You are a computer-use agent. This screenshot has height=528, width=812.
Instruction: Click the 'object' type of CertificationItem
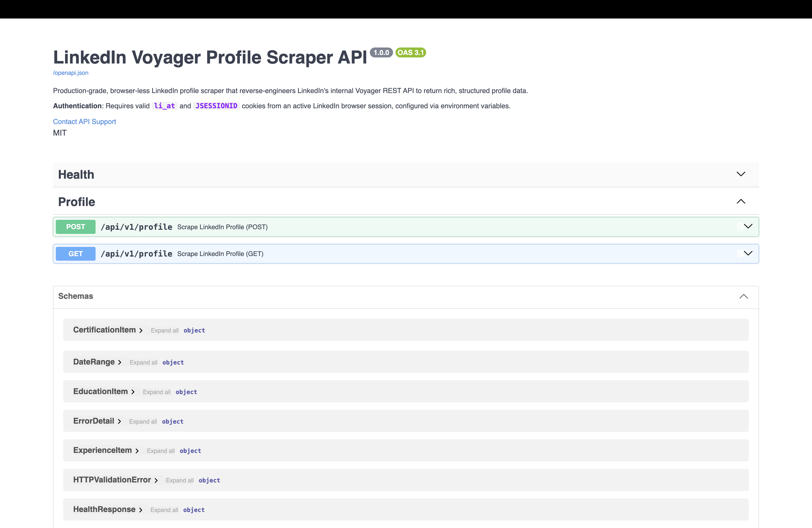pos(194,331)
